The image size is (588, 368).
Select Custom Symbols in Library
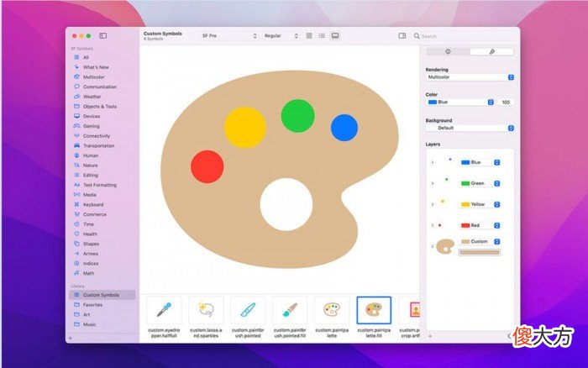coord(102,295)
